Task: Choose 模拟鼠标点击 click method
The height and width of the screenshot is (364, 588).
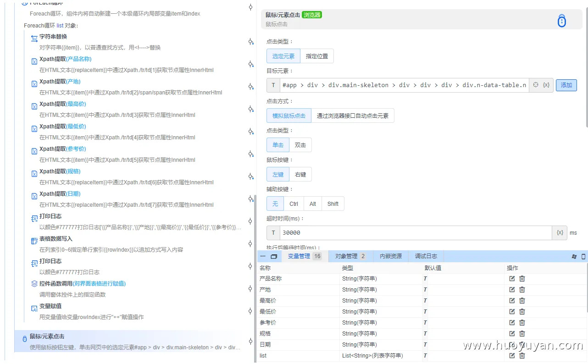Action: coord(289,116)
